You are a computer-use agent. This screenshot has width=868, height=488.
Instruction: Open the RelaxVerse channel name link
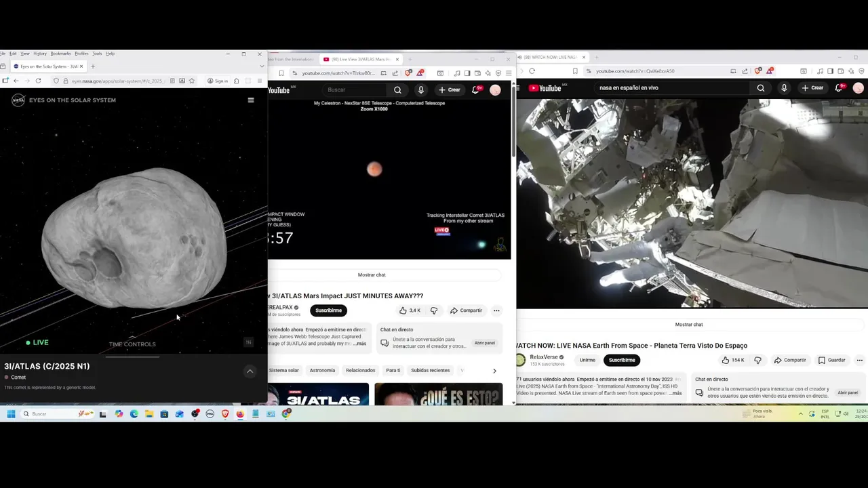tap(544, 357)
